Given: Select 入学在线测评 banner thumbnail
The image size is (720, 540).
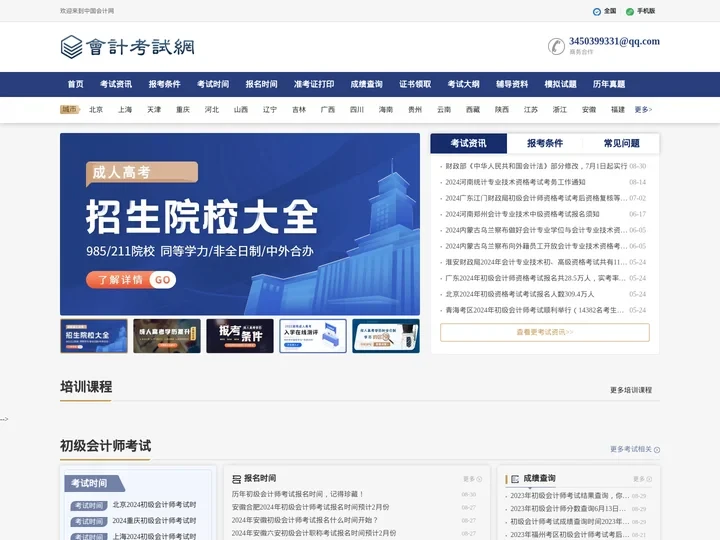Looking at the screenshot, I should coord(313,336).
